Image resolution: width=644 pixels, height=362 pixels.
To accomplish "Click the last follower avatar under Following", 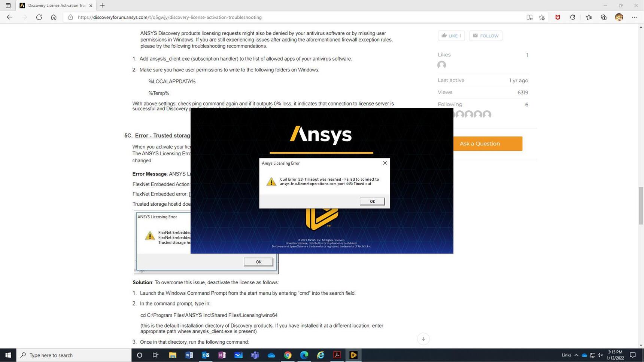I will pos(487,114).
